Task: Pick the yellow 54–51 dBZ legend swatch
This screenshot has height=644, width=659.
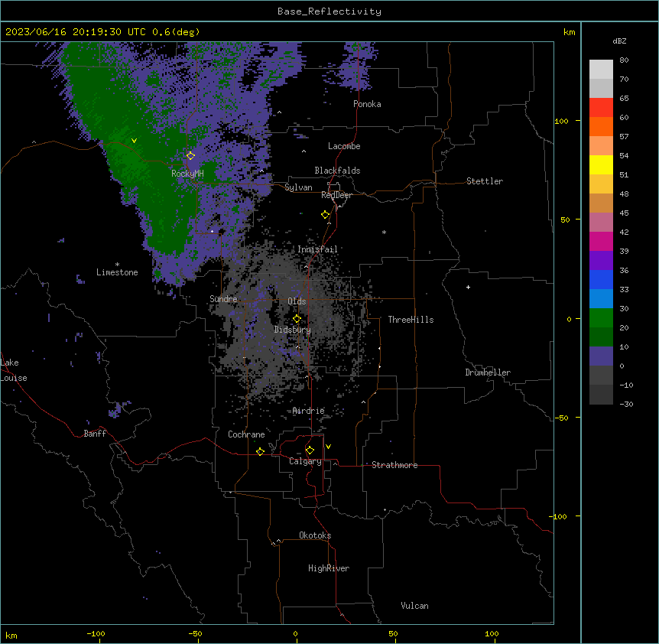Action: pos(601,164)
